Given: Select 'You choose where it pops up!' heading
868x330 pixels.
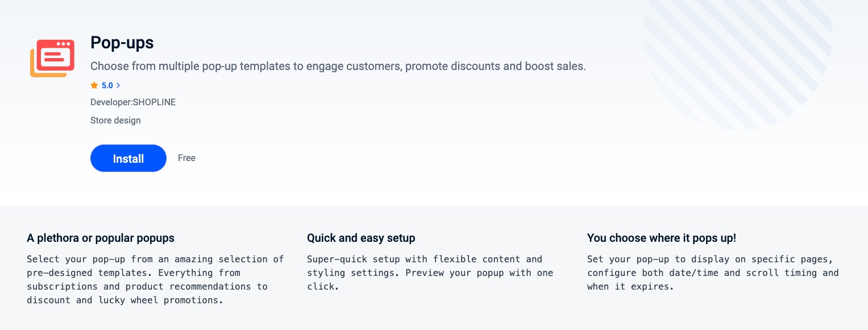Looking at the screenshot, I should click(x=662, y=238).
